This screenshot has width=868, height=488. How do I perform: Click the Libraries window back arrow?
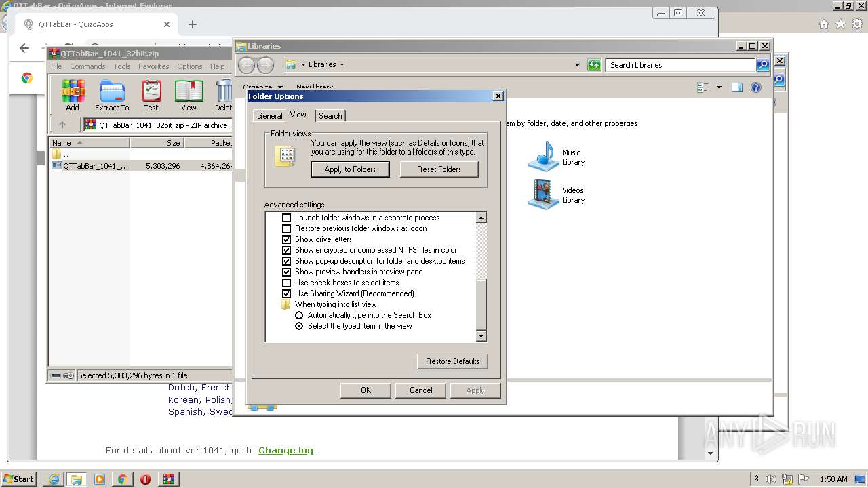(x=247, y=65)
